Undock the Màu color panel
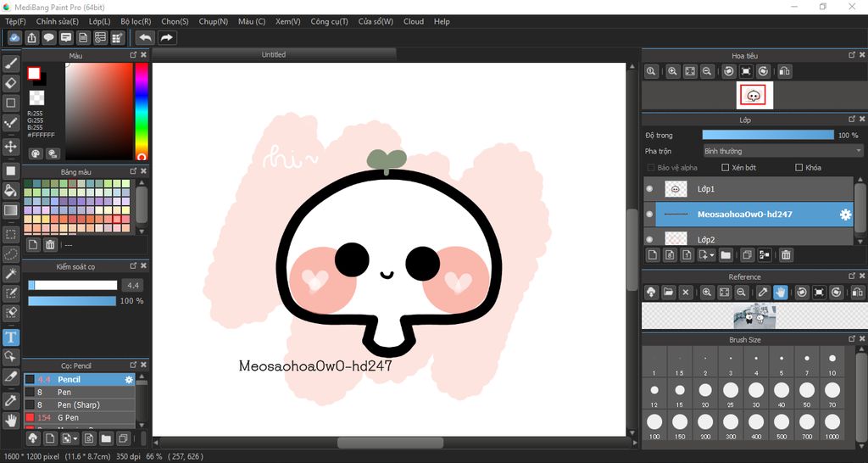 (x=133, y=55)
